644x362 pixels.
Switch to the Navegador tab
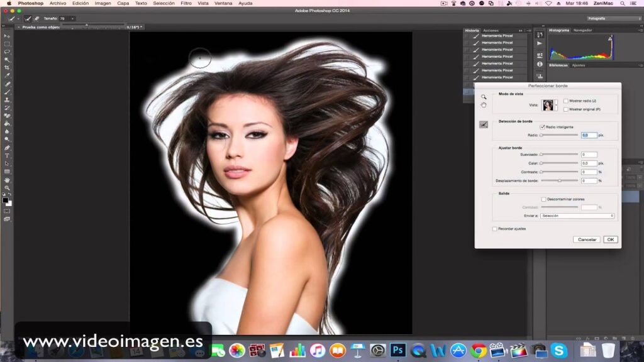point(582,30)
